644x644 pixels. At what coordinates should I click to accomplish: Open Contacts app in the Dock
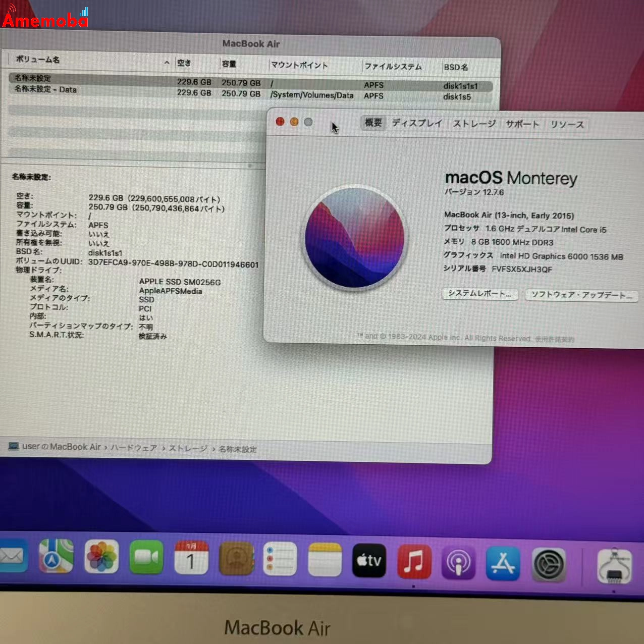[x=236, y=558]
